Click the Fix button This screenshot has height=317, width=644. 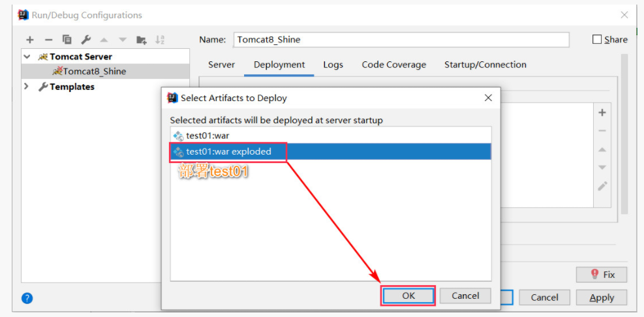tap(602, 275)
